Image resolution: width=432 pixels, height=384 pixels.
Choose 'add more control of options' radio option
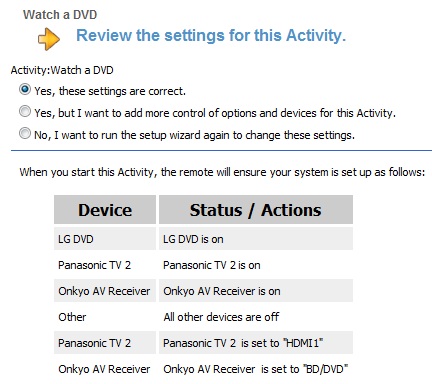click(x=25, y=111)
